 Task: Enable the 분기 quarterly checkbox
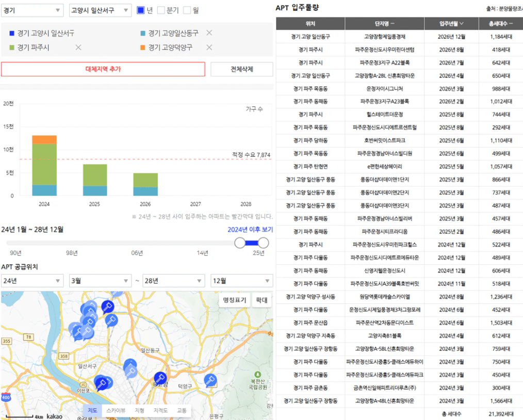(x=161, y=10)
